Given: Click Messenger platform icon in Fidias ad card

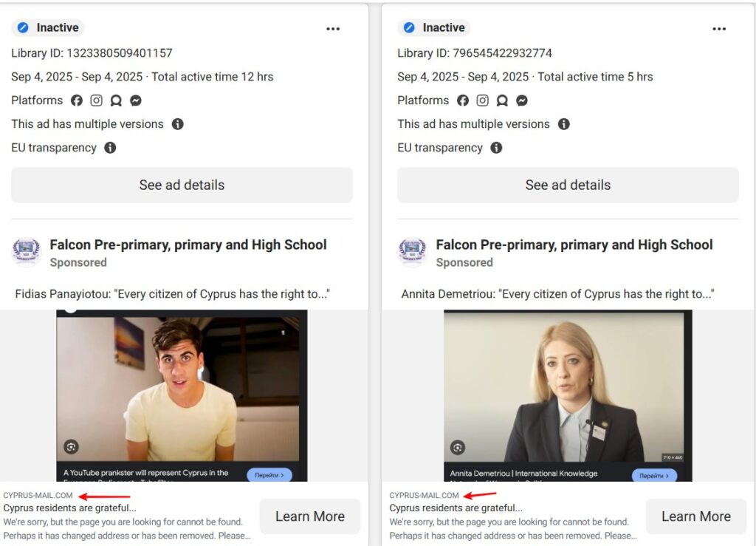Looking at the screenshot, I should click(136, 100).
